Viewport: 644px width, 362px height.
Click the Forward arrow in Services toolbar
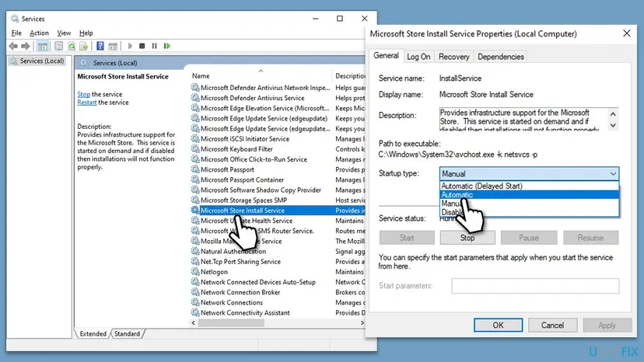(26, 46)
